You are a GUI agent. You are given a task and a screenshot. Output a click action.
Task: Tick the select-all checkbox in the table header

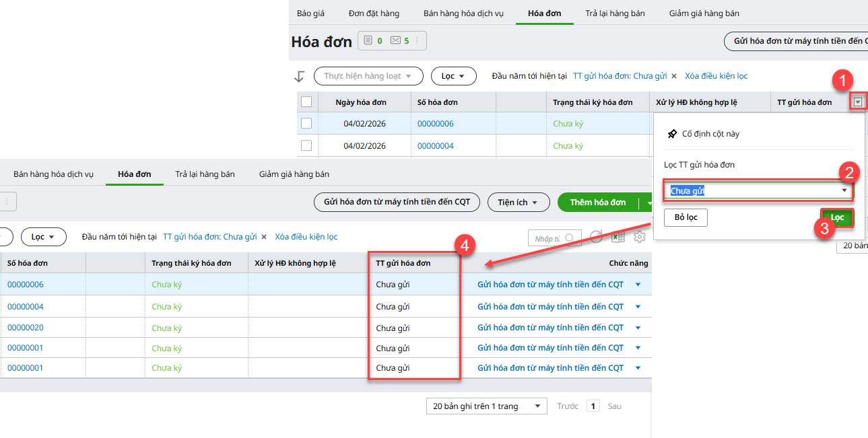[x=306, y=102]
